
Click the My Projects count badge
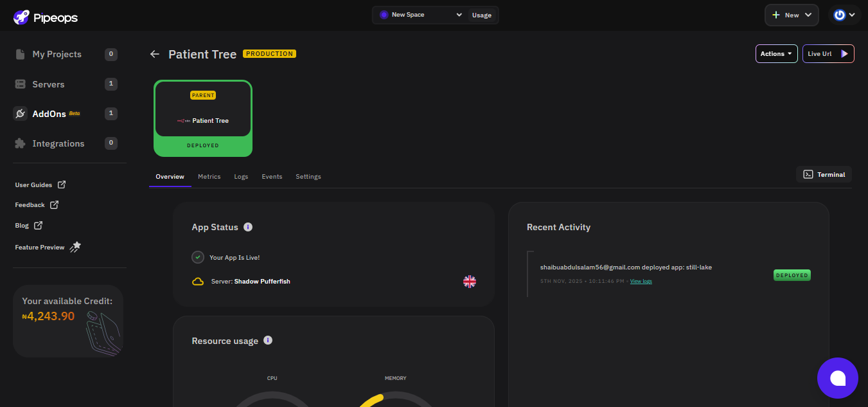click(111, 55)
